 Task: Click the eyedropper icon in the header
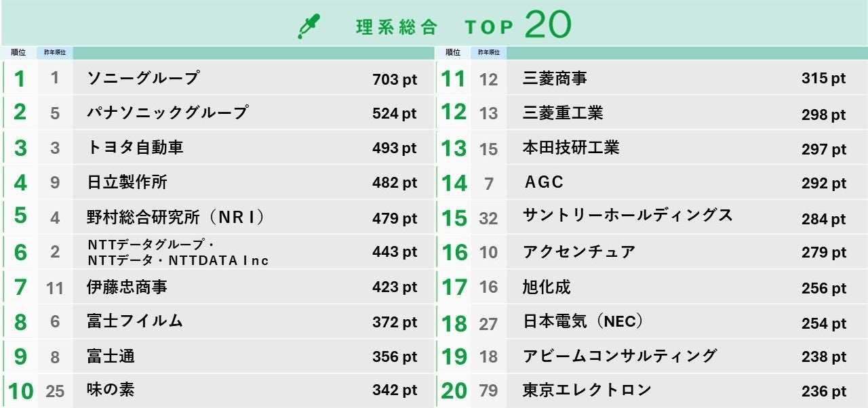point(309,26)
